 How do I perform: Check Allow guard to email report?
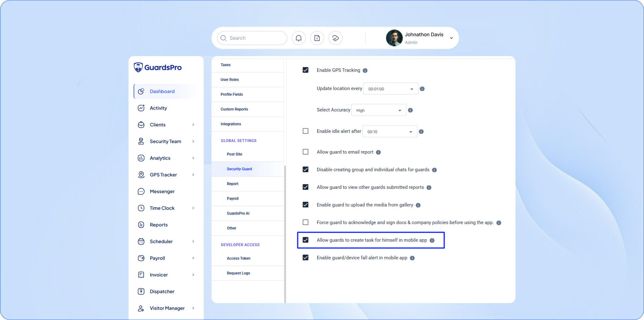[x=306, y=152]
